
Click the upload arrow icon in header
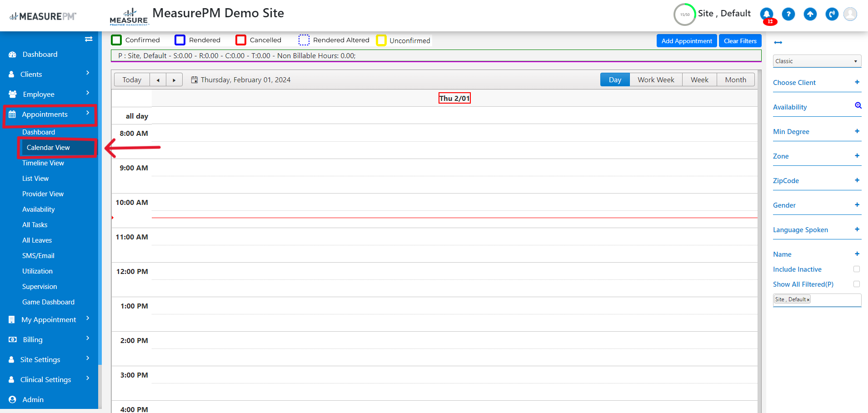click(810, 15)
